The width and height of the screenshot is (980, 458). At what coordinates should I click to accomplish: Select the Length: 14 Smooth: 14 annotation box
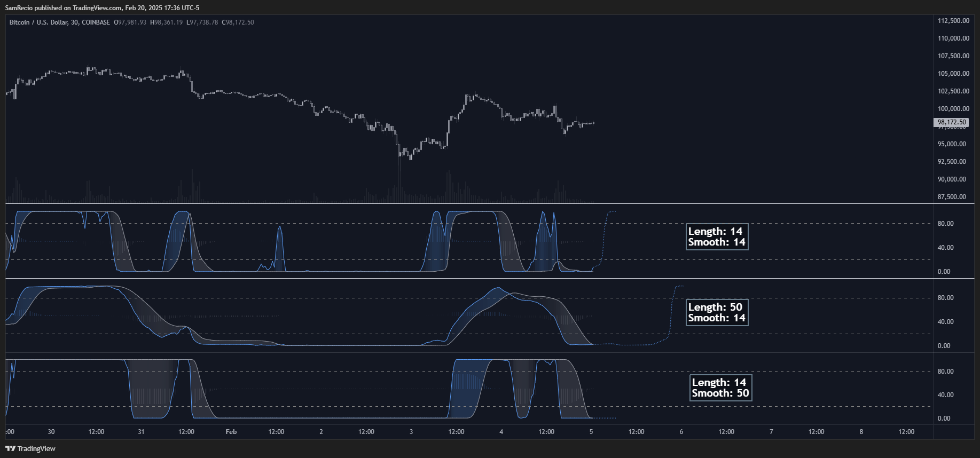tap(716, 237)
